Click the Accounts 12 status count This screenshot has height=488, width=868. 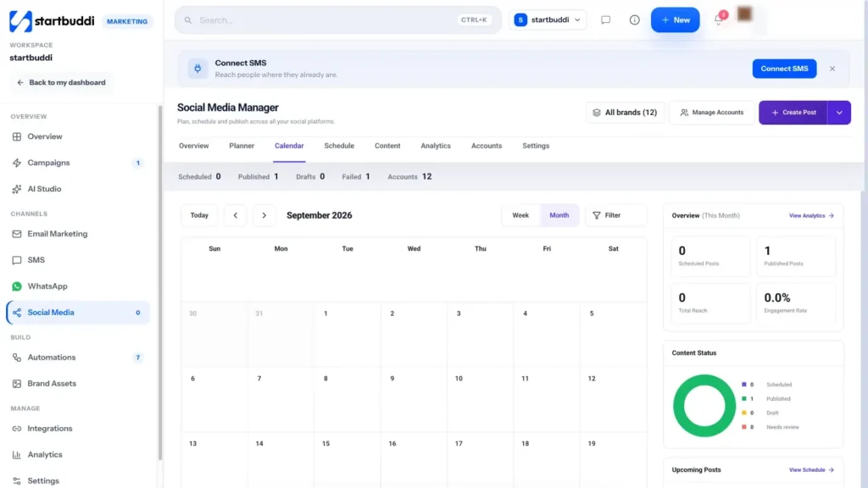tap(409, 176)
